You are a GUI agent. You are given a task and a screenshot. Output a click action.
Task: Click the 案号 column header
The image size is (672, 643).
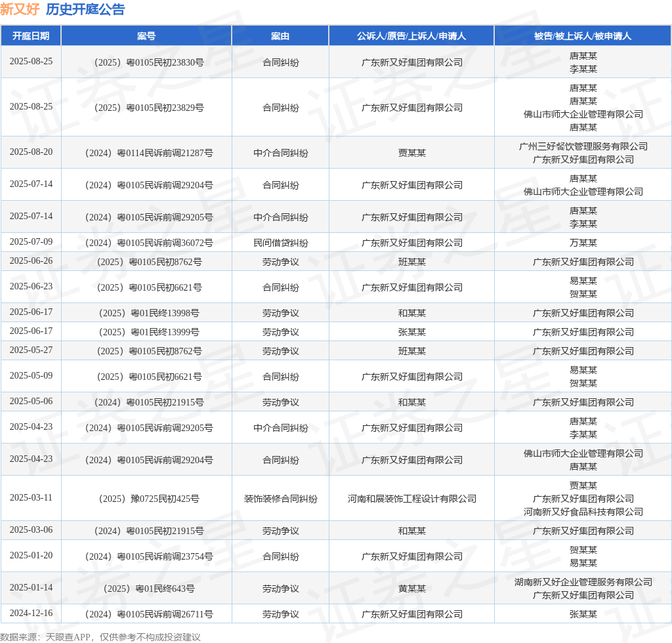pos(146,36)
